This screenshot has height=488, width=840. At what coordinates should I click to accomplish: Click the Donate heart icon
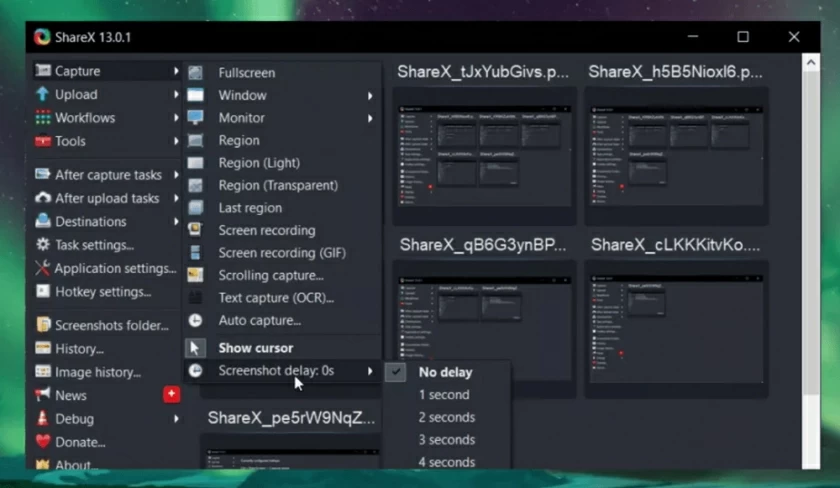43,442
